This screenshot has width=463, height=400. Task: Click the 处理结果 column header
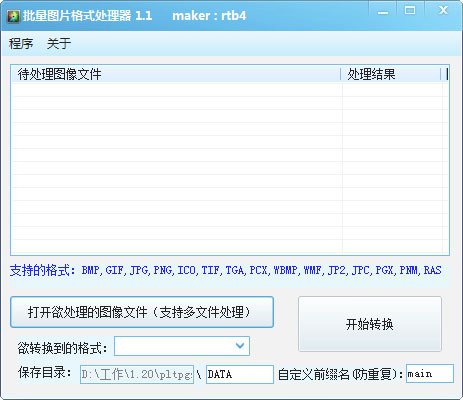(391, 74)
